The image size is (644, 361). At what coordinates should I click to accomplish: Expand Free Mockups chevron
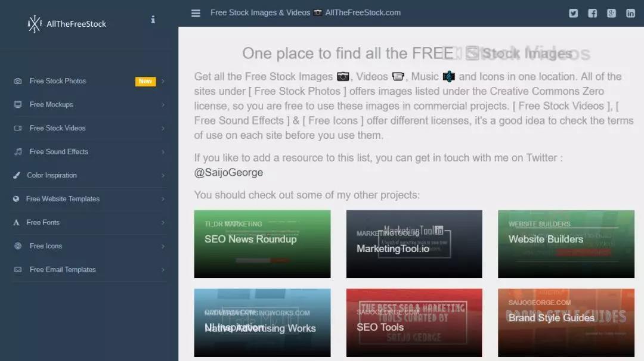163,105
